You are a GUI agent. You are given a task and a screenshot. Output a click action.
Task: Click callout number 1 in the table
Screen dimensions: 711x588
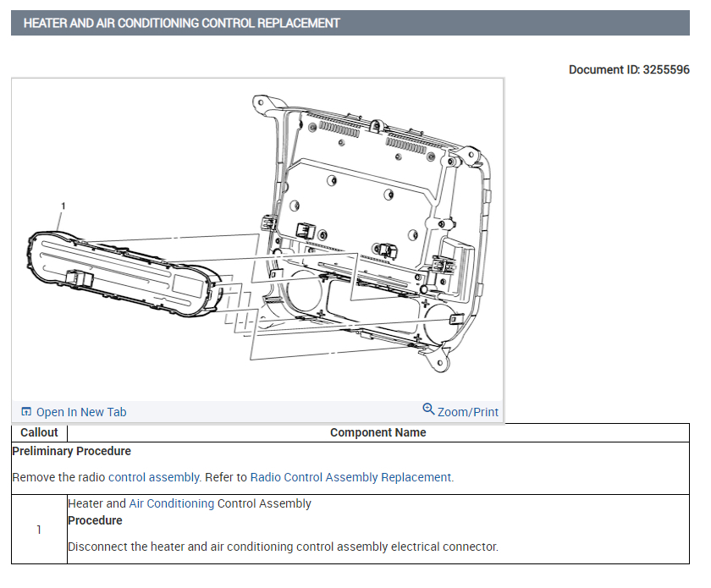(39, 530)
